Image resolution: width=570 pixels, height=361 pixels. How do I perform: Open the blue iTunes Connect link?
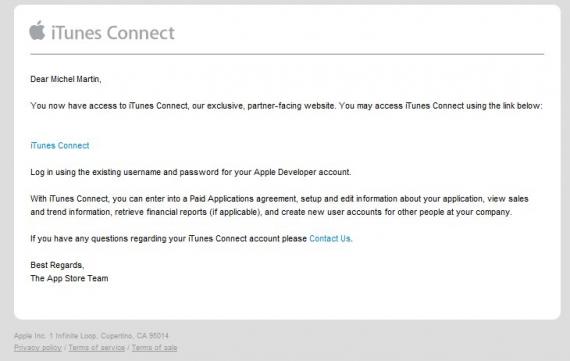coord(60,146)
